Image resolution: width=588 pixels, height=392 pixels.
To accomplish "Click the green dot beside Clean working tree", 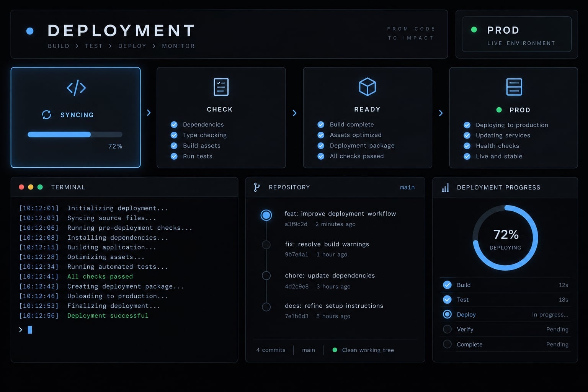I will [x=335, y=350].
